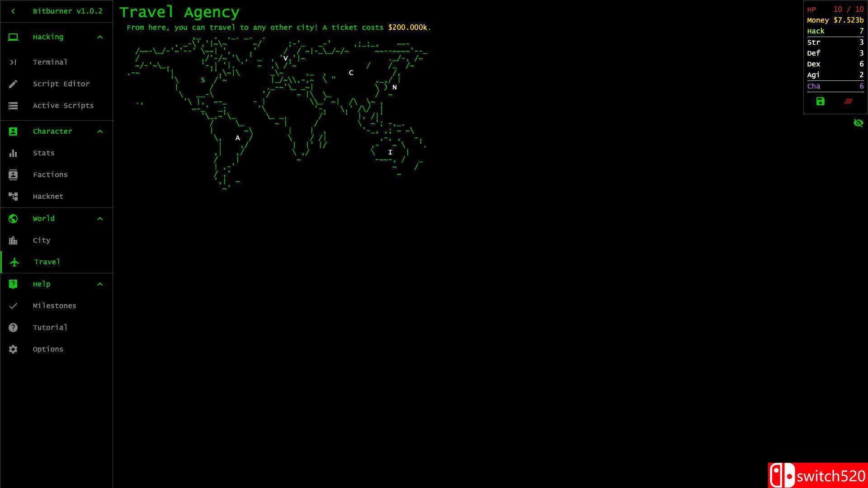Open the Tutorial link
Image resolution: width=868 pixels, height=488 pixels.
point(50,327)
